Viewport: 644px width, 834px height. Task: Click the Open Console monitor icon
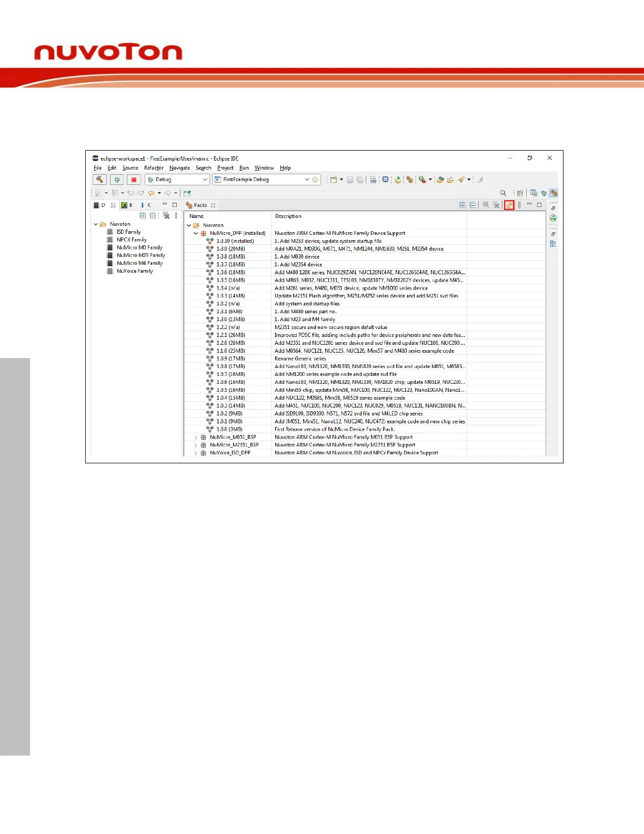(x=385, y=180)
